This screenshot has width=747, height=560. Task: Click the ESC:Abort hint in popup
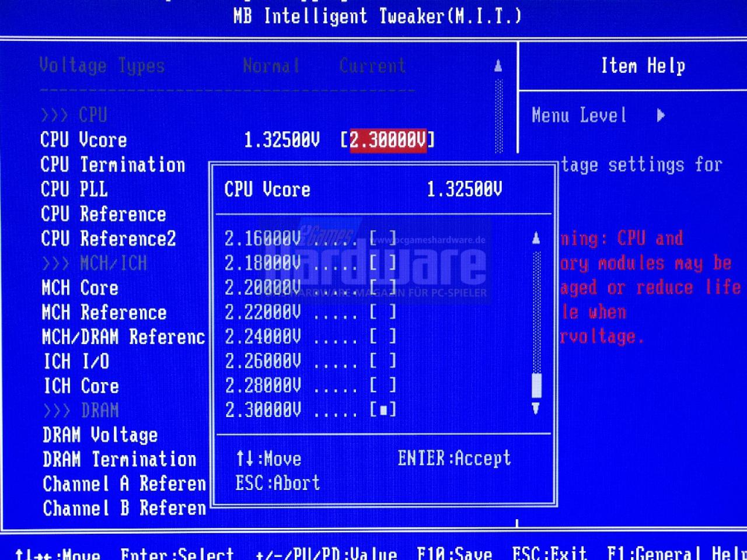coord(278,483)
